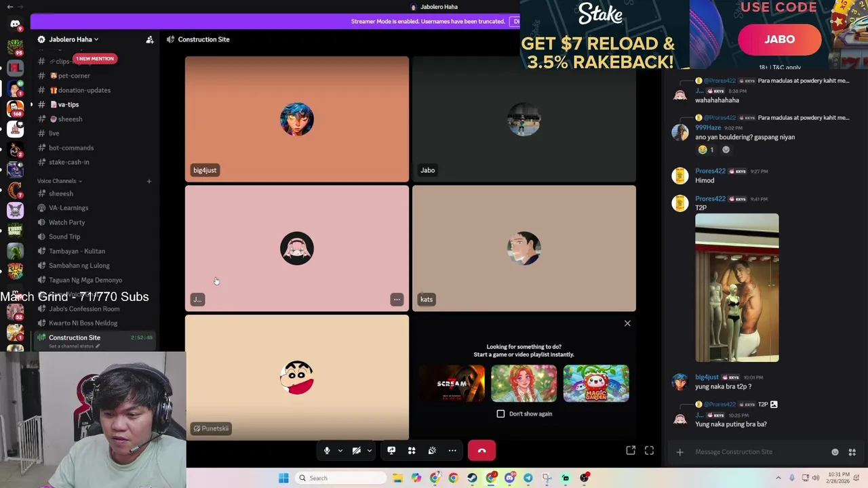Select Punetskii's participant tile

297,378
